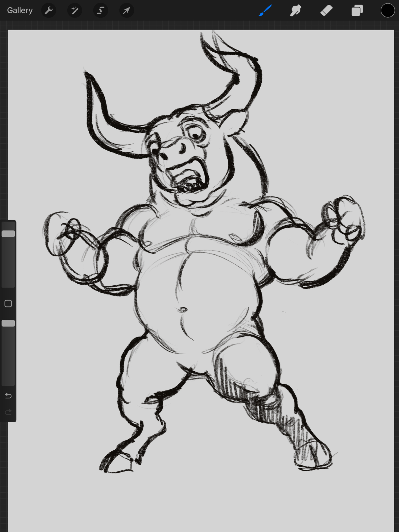This screenshot has height=532, width=399.
Task: Activate the Transform arrow tool
Action: pyautogui.click(x=126, y=10)
